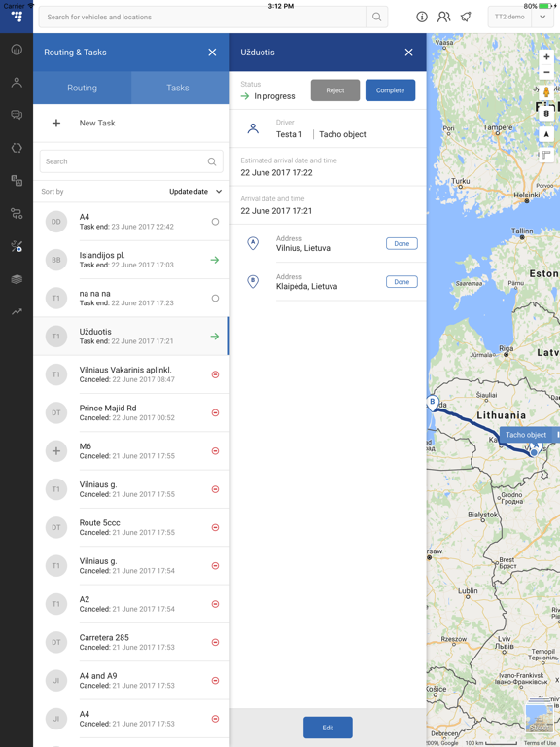The width and height of the screenshot is (560, 747).
Task: Click red canceled icon on Prince Majid Rd
Action: [x=215, y=412]
